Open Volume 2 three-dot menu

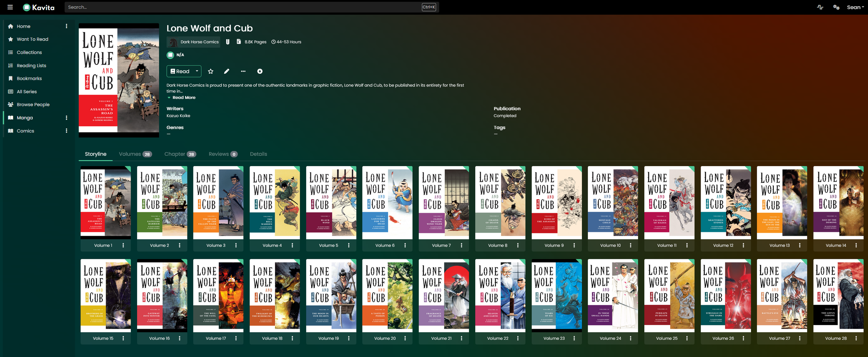180,245
